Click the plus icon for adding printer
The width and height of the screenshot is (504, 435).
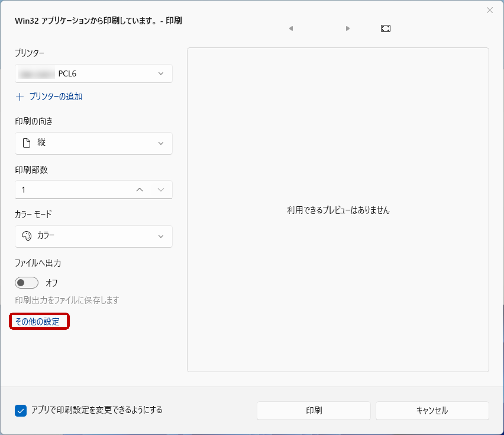(x=20, y=97)
